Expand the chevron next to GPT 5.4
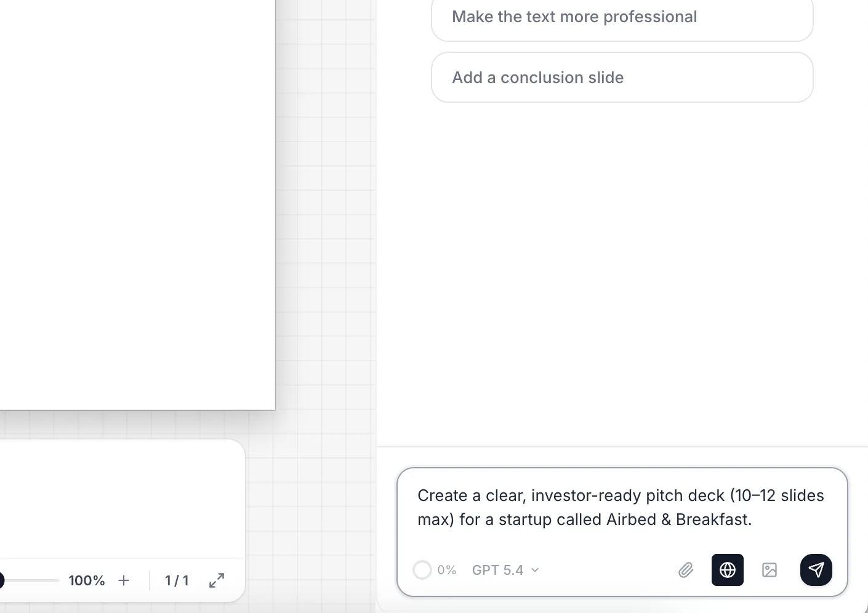 [x=534, y=570]
